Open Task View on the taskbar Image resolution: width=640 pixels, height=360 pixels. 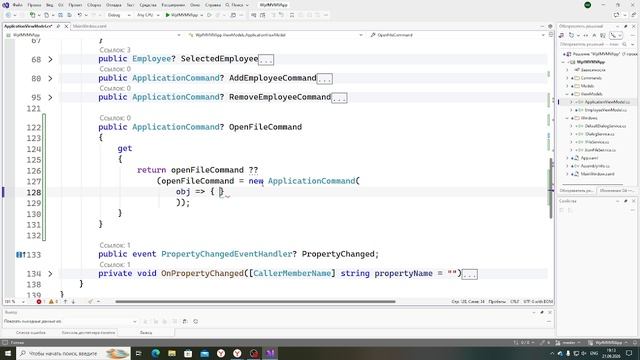click(139, 353)
